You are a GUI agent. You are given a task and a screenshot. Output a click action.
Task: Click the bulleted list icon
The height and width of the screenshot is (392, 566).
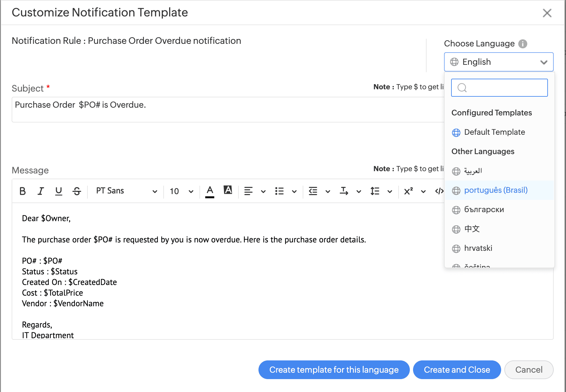click(279, 191)
